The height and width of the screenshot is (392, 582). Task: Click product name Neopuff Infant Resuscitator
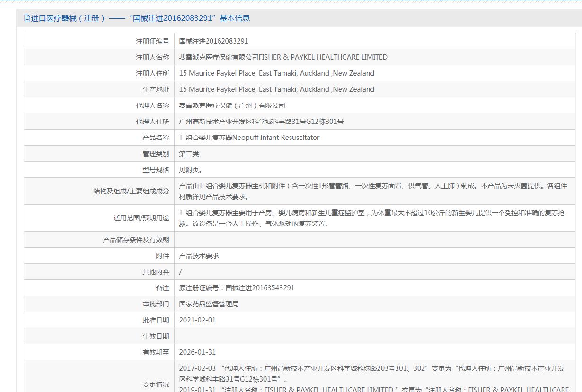[249, 138]
